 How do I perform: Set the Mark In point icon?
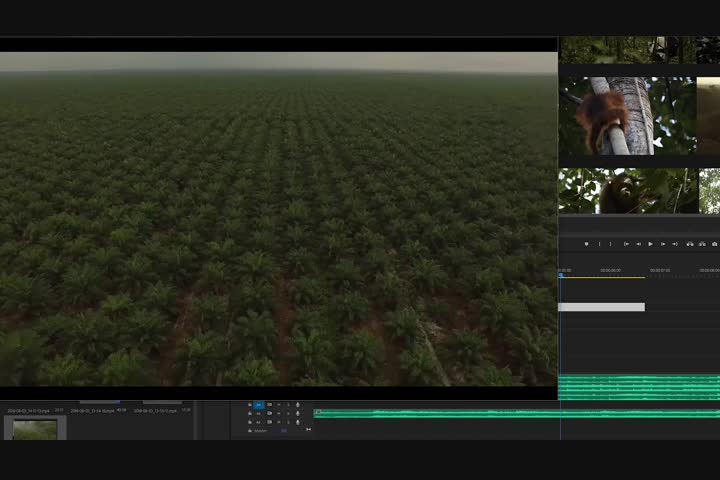[x=599, y=244]
